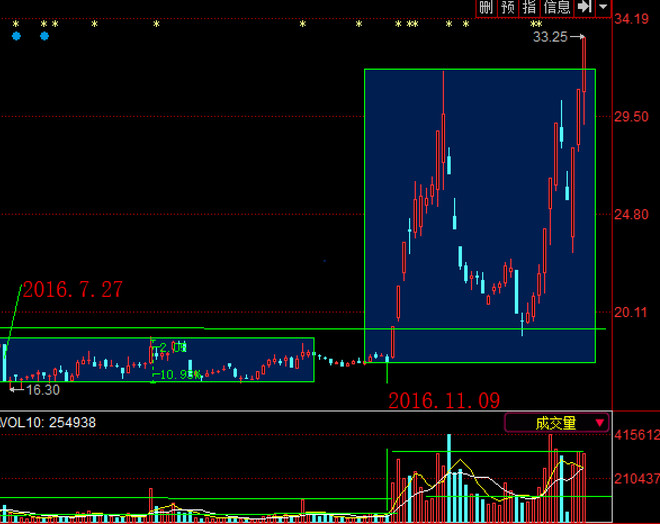Viewport: 660px width, 524px height.
Task: Click the 33.25 high price label
Action: 550,37
